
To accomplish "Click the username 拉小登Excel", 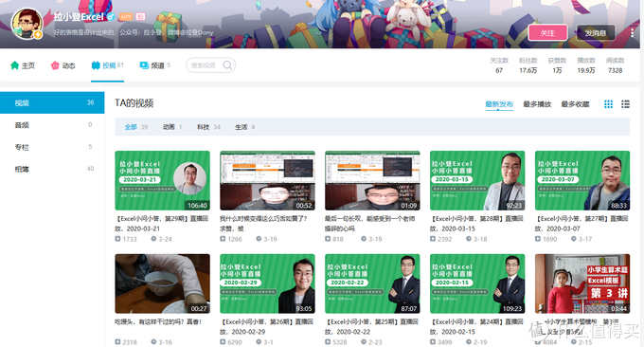I will [x=79, y=17].
